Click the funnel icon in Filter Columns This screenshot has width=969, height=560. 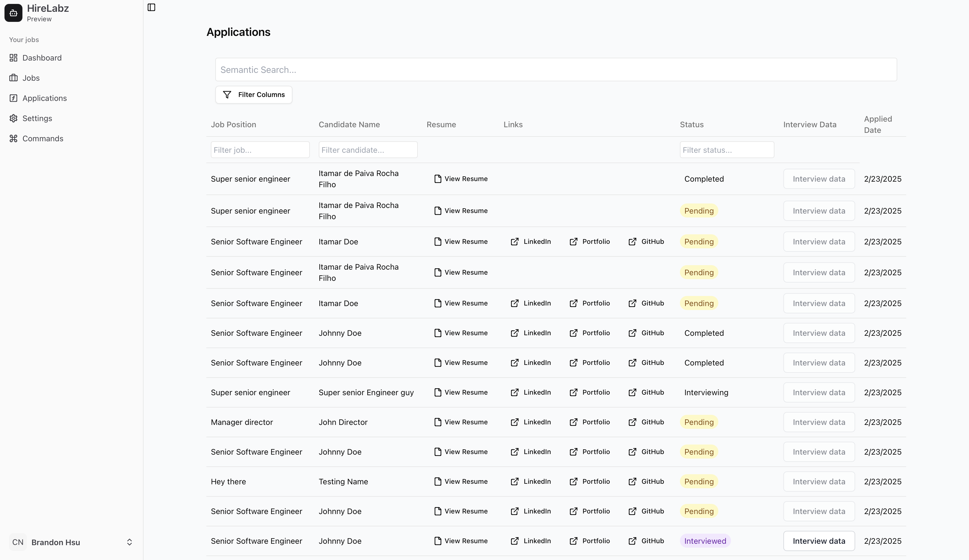227,94
